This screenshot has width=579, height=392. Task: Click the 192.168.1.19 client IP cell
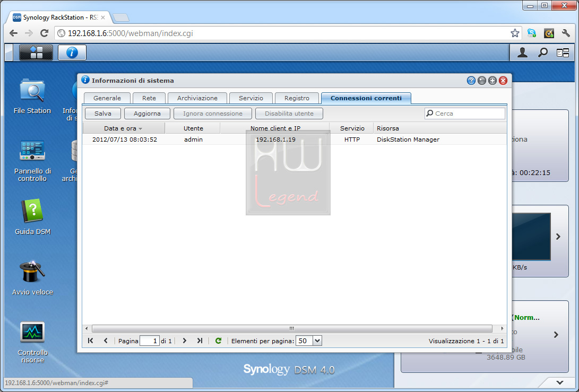tap(275, 140)
